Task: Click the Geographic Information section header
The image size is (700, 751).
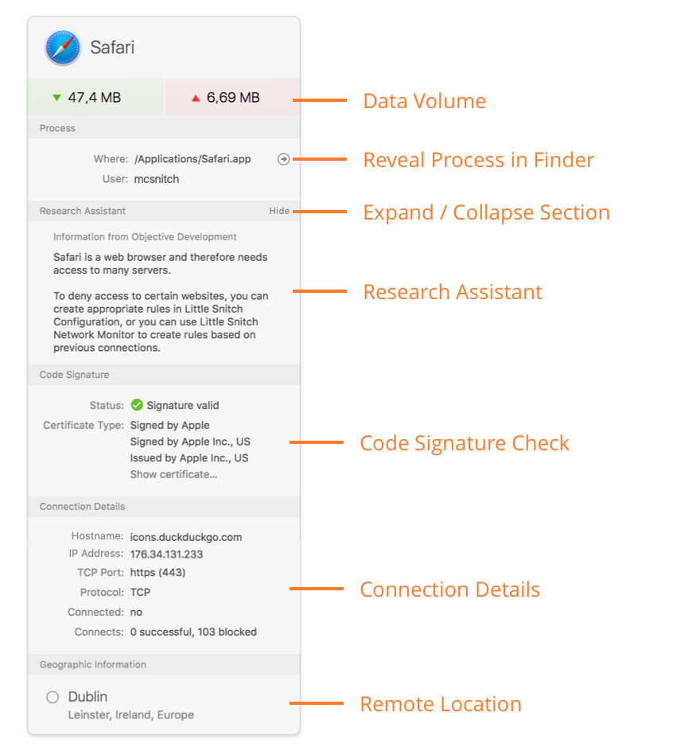Action: [93, 664]
